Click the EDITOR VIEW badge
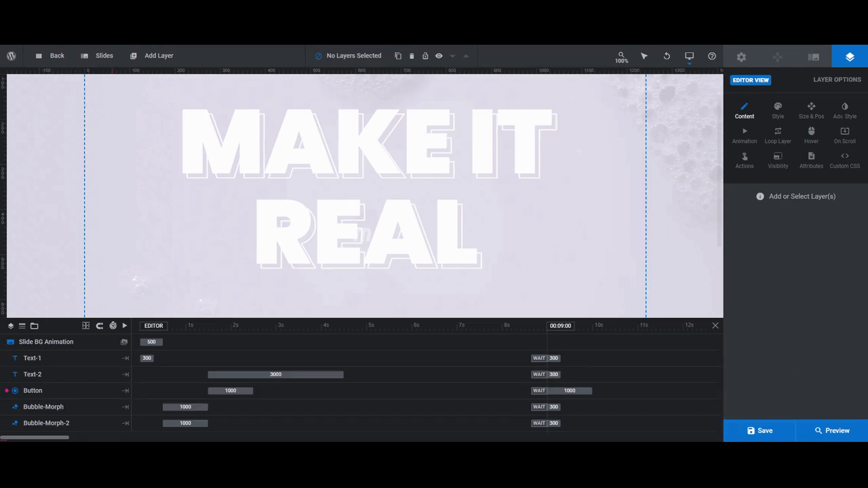Screen dimensions: 868x488 pyautogui.click(x=751, y=80)
